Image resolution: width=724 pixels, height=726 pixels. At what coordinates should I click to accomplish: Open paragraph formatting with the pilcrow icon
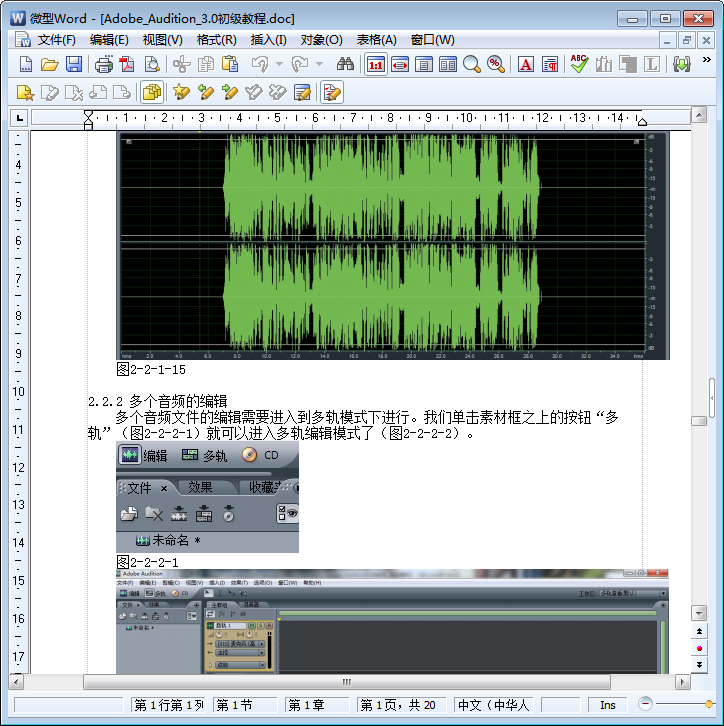550,64
